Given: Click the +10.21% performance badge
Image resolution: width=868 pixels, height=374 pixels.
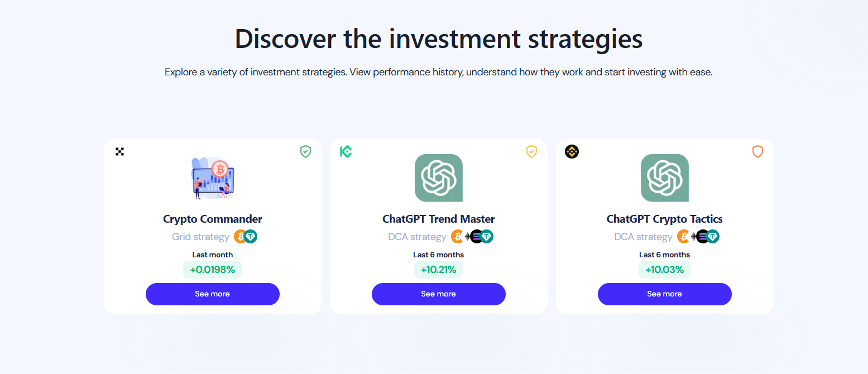Looking at the screenshot, I should click(x=439, y=270).
